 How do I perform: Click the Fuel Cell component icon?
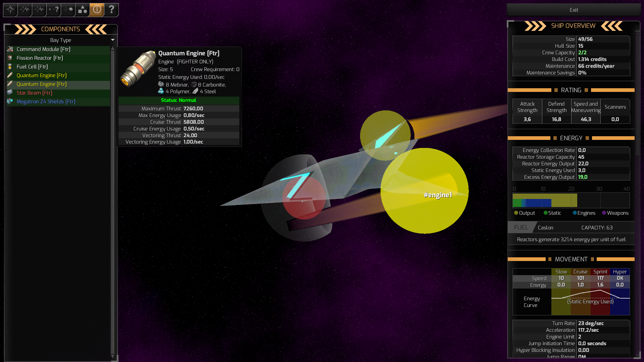[x=10, y=66]
